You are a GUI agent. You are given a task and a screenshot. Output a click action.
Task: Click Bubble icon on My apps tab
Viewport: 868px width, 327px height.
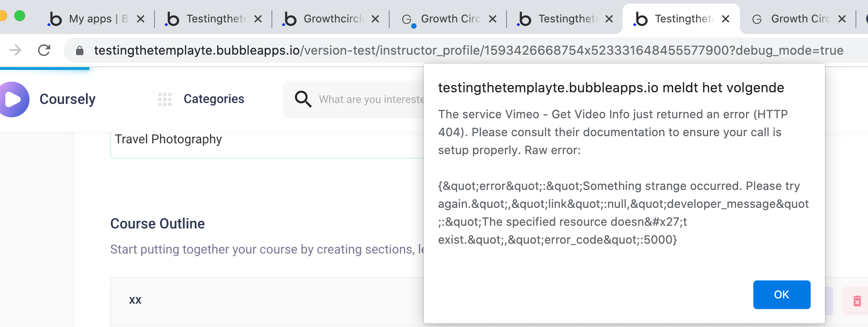pos(55,19)
